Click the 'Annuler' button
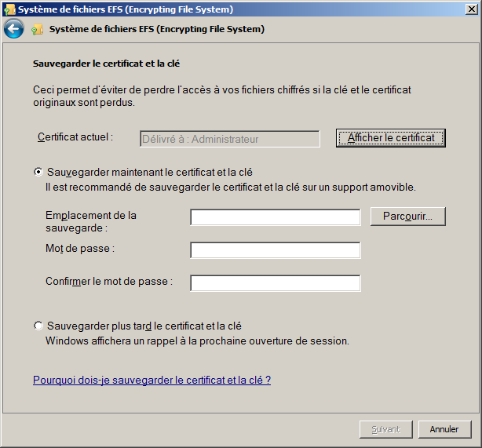The height and width of the screenshot is (448, 482). [444, 429]
